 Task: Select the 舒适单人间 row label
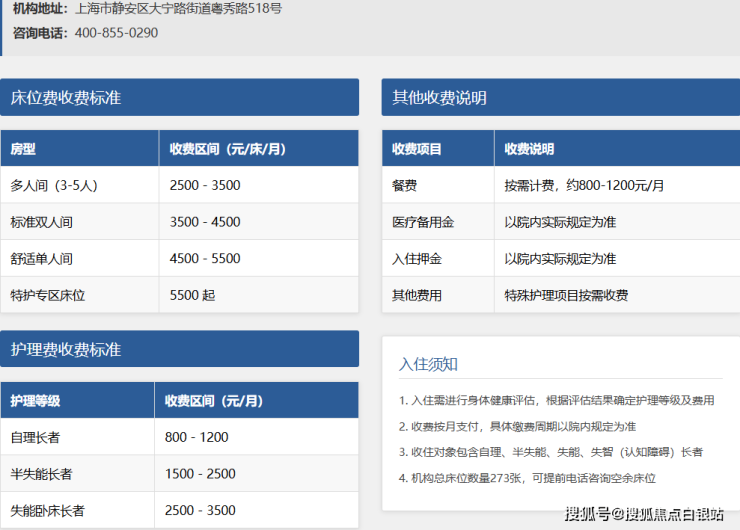tap(42, 259)
